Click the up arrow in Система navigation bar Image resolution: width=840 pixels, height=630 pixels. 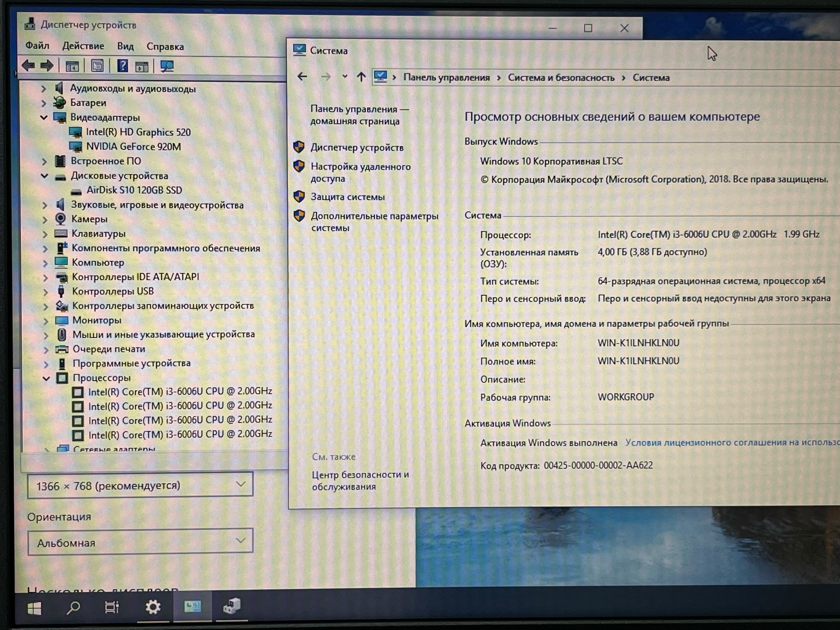click(361, 76)
